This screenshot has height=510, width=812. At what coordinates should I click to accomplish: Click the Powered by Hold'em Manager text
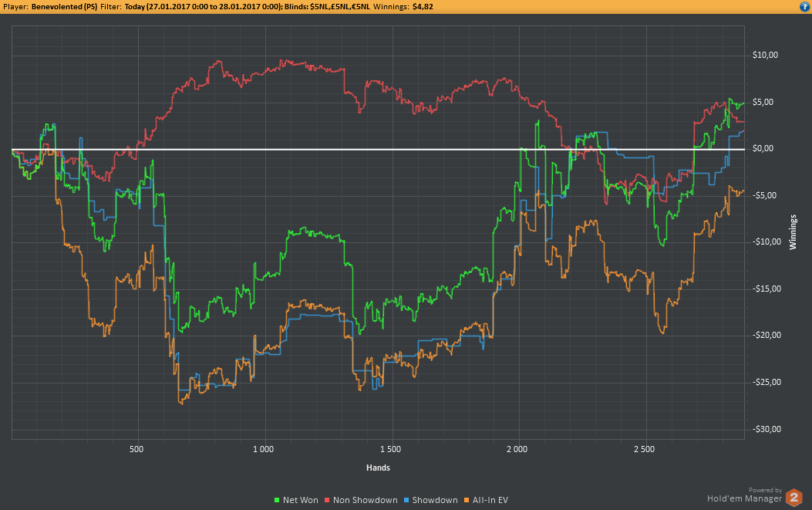coord(745,495)
